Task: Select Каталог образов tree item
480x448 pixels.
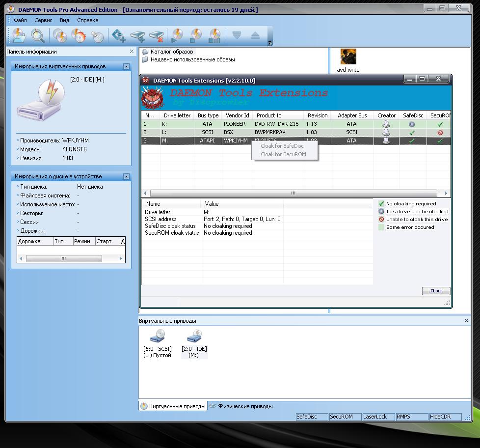Action: click(x=168, y=52)
